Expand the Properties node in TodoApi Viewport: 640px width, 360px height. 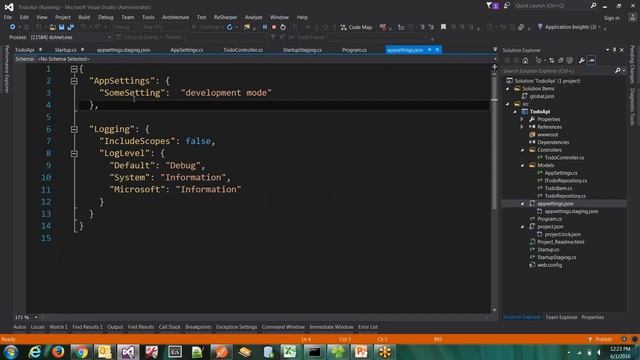pyautogui.click(x=522, y=119)
